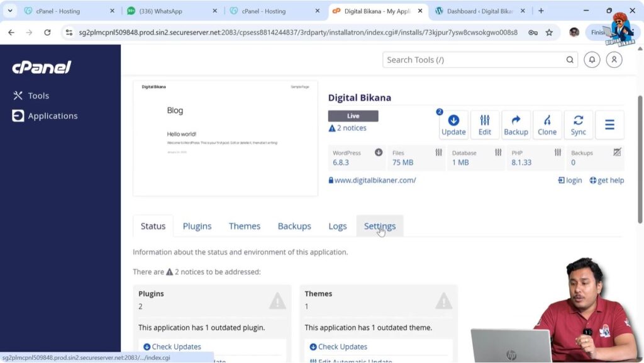Open the notifications bell
Screen dimensions: 644x363
click(x=591, y=59)
